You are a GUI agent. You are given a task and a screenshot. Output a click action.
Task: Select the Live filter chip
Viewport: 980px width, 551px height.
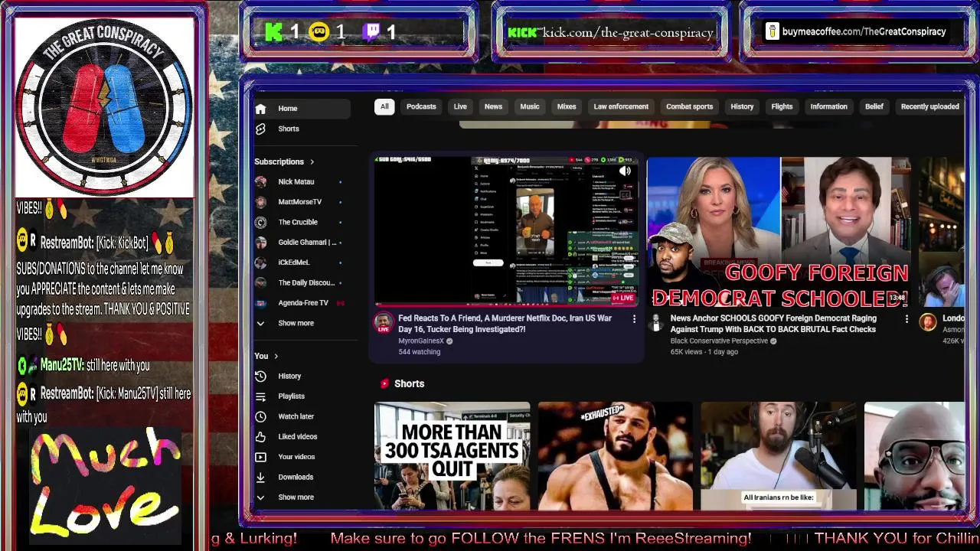(460, 107)
